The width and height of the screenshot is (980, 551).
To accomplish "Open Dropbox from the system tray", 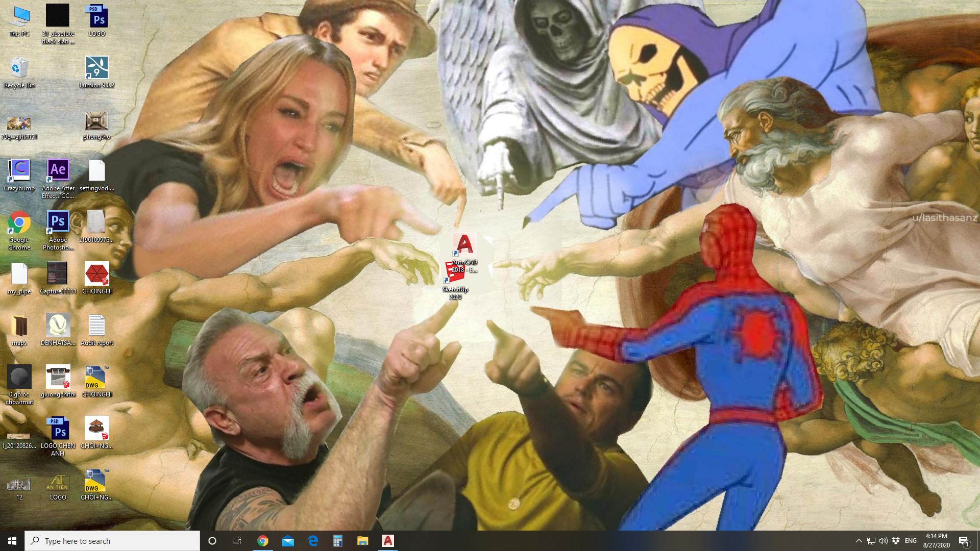I will [x=896, y=541].
